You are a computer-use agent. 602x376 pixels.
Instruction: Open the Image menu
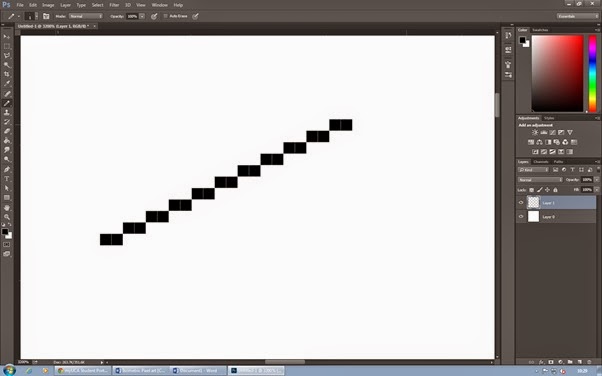pos(48,5)
